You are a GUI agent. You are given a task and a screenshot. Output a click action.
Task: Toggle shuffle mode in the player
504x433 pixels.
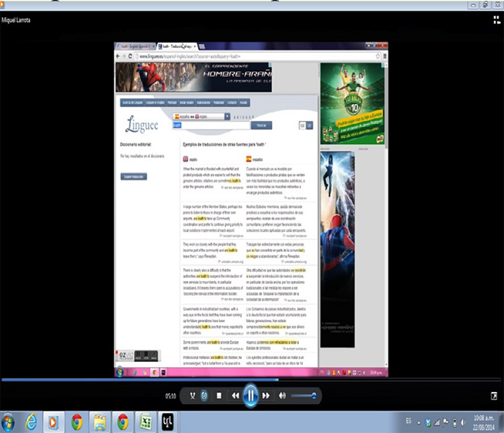click(x=193, y=396)
